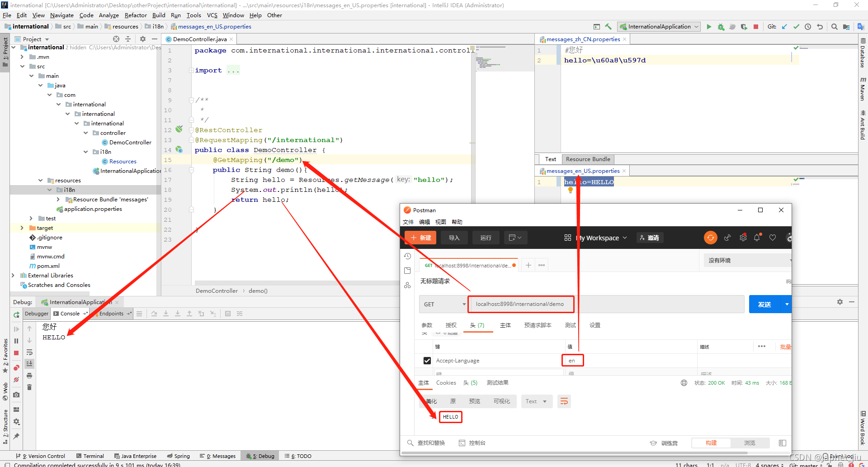Open Postman history clock icon
This screenshot has height=467, width=868.
pos(407,256)
